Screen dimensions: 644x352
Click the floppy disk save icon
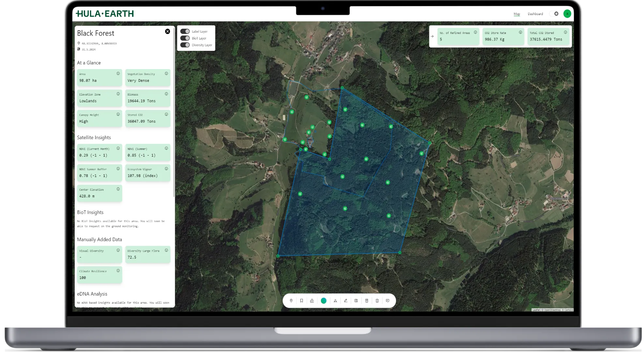pos(356,301)
